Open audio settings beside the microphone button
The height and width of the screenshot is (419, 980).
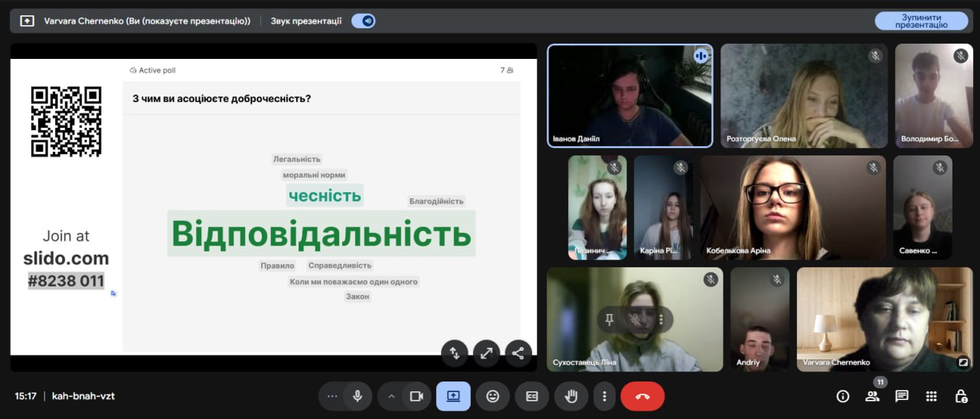tap(332, 396)
